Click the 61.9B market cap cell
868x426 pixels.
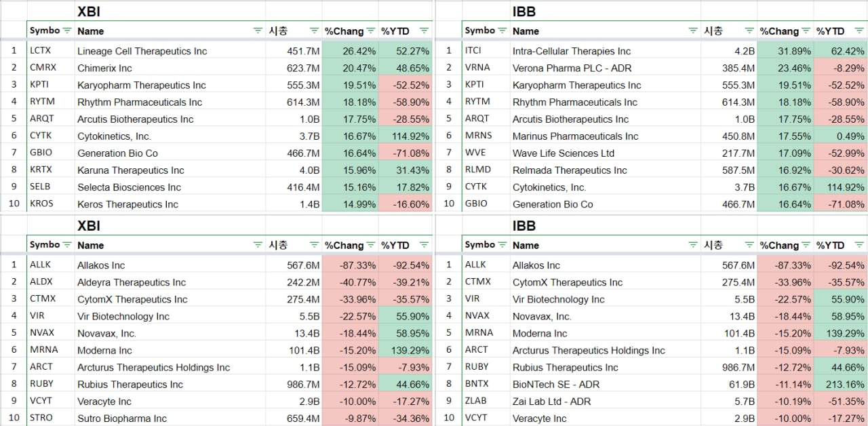(730, 384)
